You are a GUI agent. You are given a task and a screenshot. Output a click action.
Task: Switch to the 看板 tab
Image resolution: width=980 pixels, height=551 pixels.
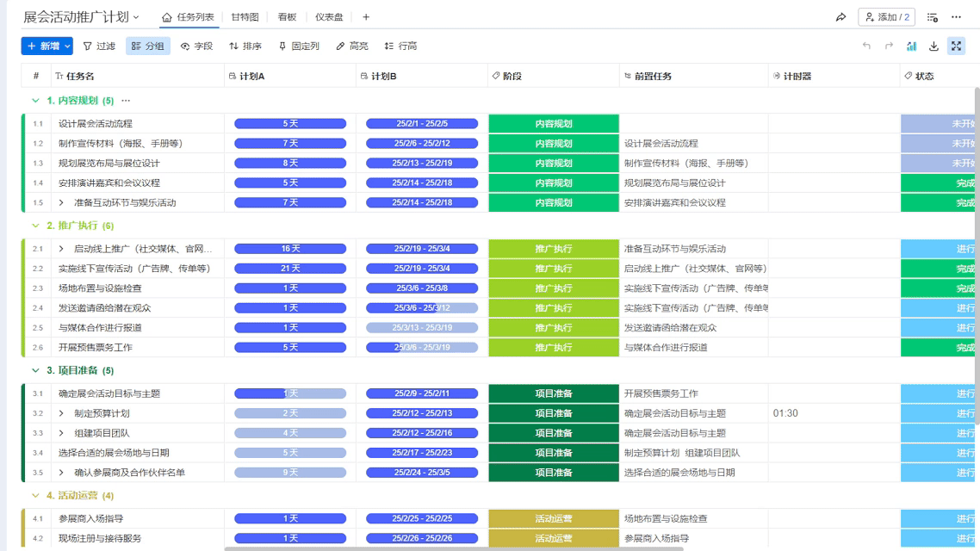point(287,17)
